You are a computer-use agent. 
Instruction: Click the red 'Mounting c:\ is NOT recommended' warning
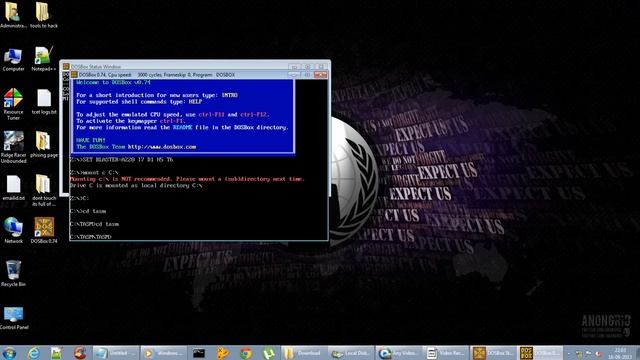187,179
